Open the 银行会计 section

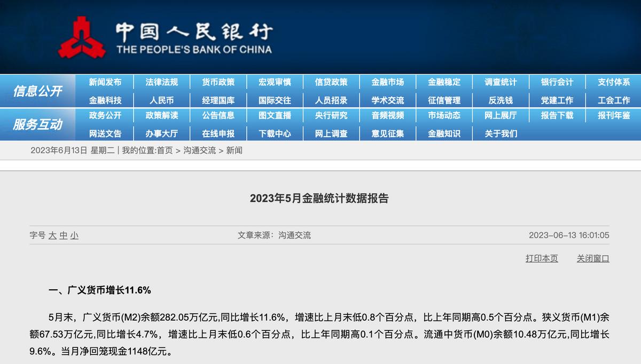click(558, 82)
